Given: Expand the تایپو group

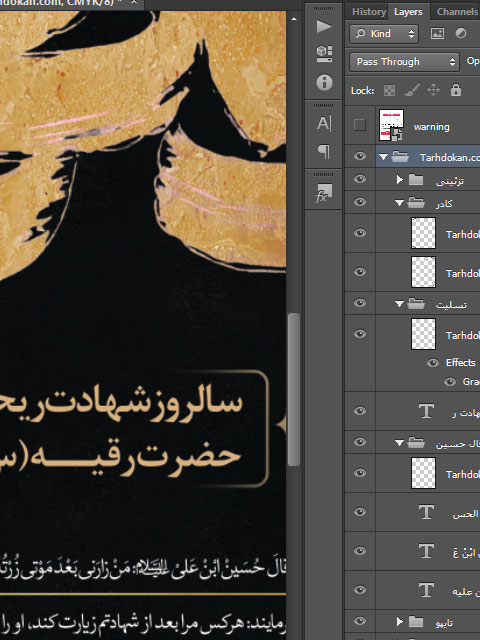Looking at the screenshot, I should [400, 622].
